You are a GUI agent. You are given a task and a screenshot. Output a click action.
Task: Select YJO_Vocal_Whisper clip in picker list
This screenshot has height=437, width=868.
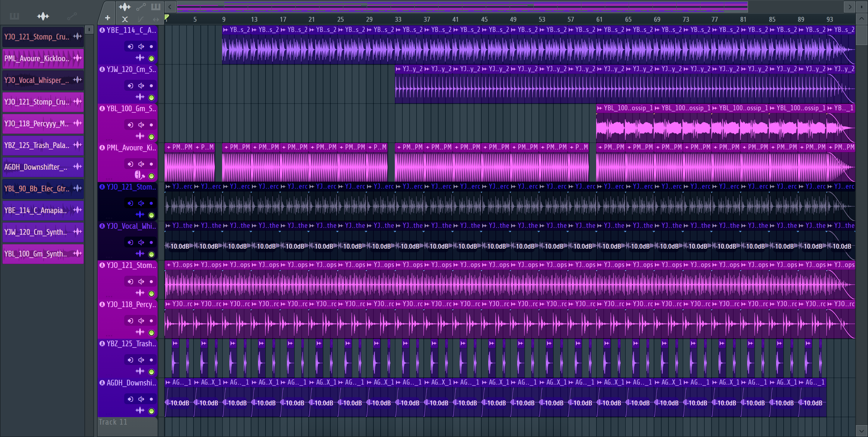[36, 80]
